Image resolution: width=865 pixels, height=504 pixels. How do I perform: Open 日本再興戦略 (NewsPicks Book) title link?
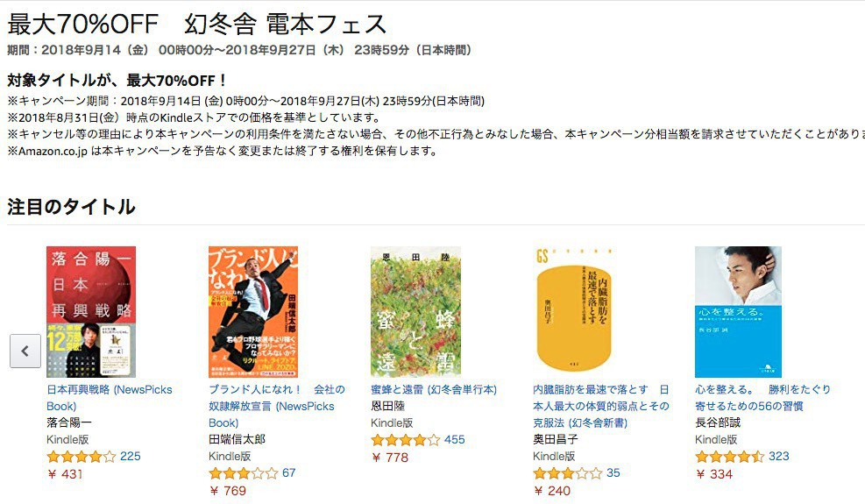tap(110, 397)
